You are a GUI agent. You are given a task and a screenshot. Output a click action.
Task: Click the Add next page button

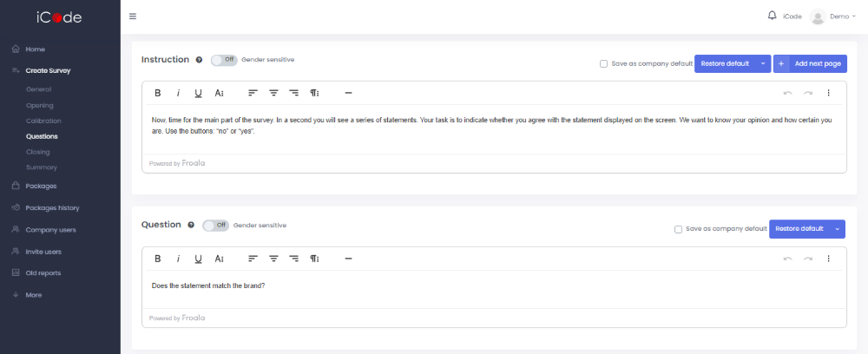pyautogui.click(x=810, y=63)
